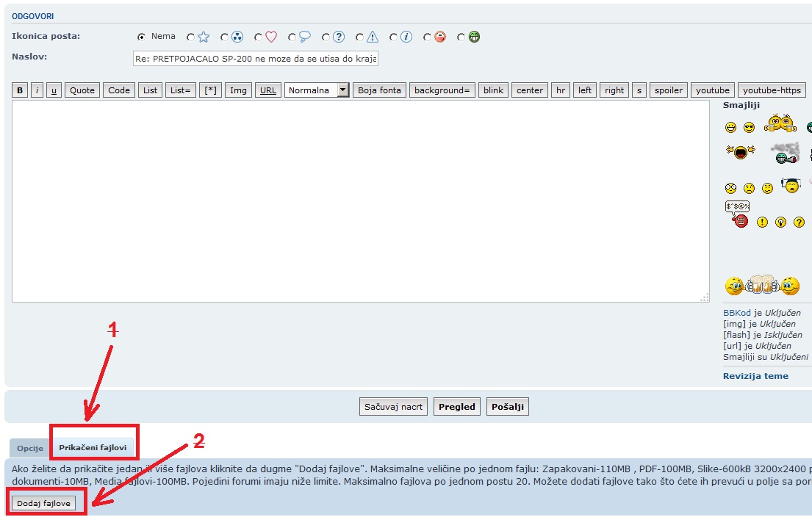
Task: Select 'Nema' post icon radio button
Action: tap(142, 37)
